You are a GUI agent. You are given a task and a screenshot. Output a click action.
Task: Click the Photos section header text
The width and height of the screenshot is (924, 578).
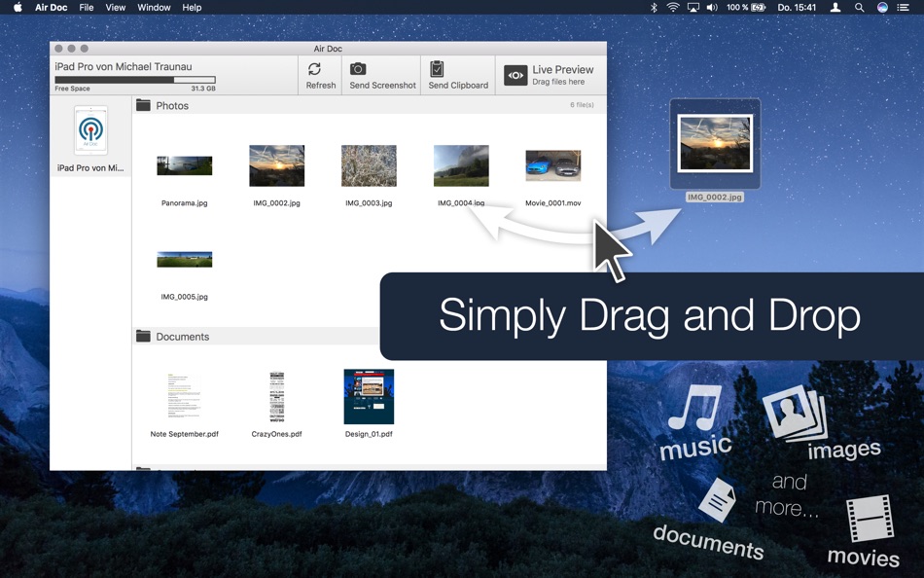click(172, 105)
